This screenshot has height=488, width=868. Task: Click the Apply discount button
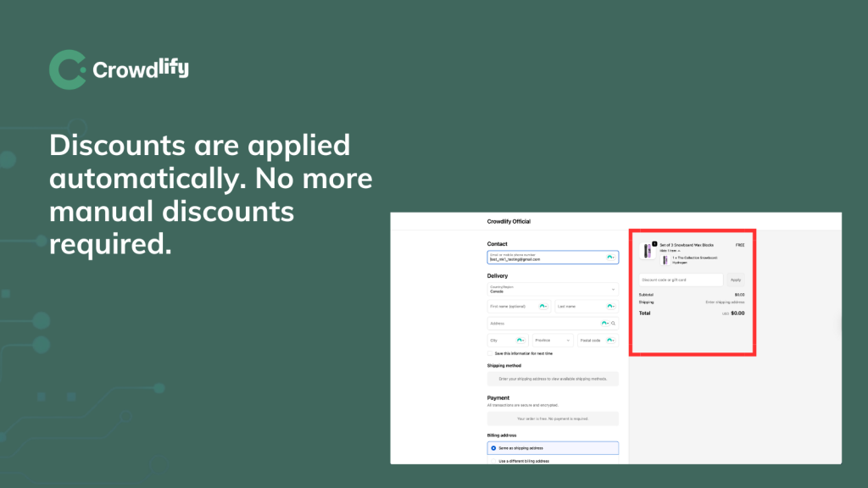coord(736,280)
